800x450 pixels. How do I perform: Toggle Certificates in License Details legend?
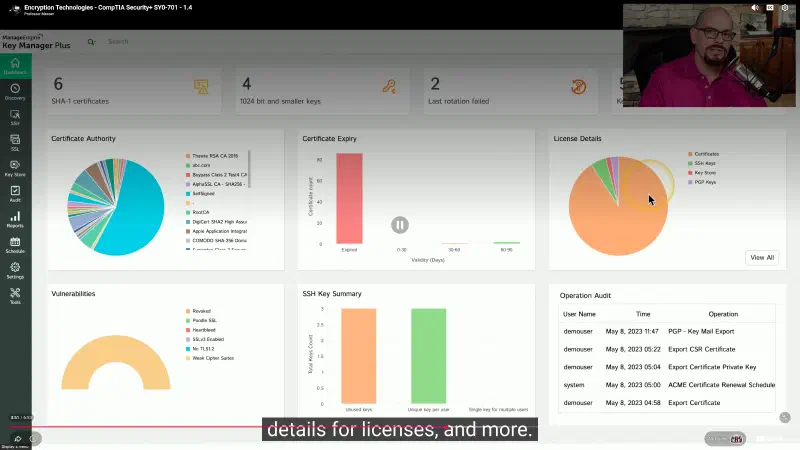pyautogui.click(x=704, y=154)
